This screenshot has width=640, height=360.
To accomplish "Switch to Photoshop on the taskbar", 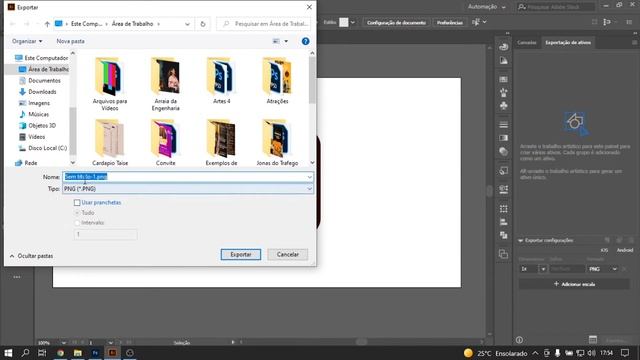I will tap(95, 353).
